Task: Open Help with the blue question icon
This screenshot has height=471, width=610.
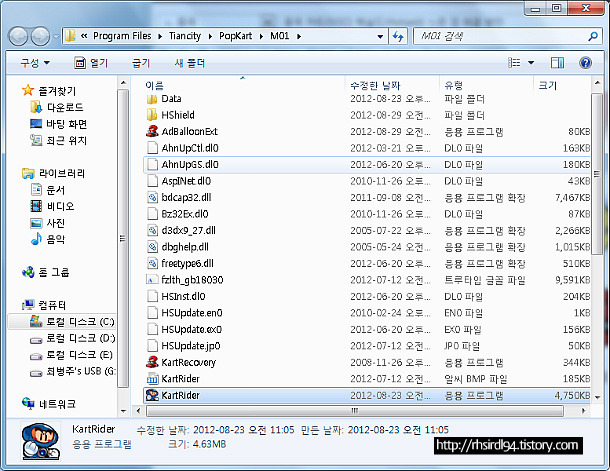Action: coord(585,63)
